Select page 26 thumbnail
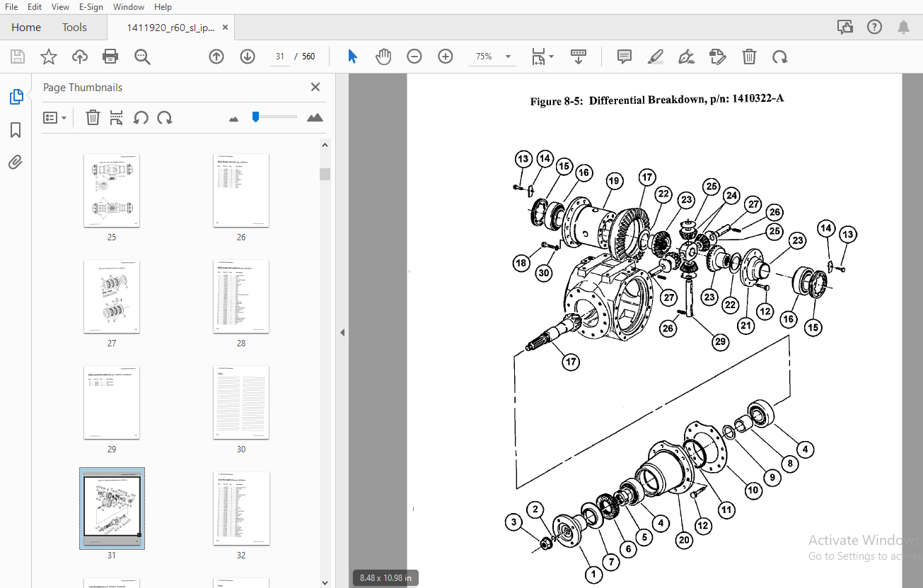 241,191
